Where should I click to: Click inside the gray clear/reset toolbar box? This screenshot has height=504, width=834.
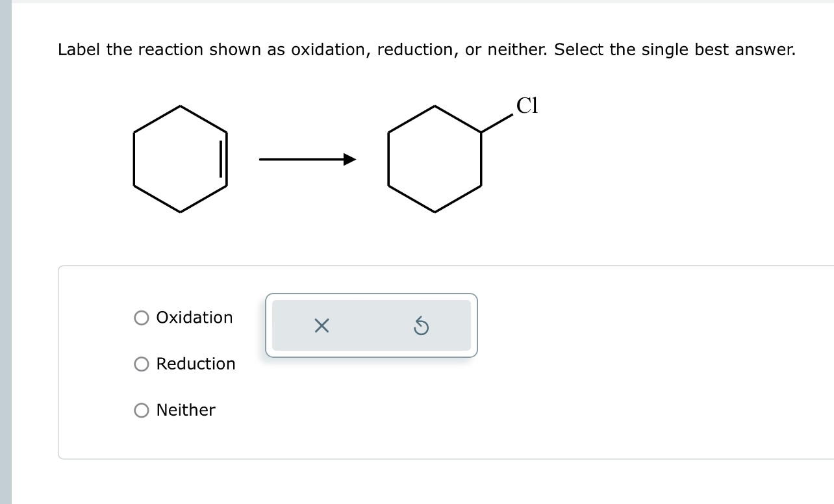pyautogui.click(x=371, y=325)
